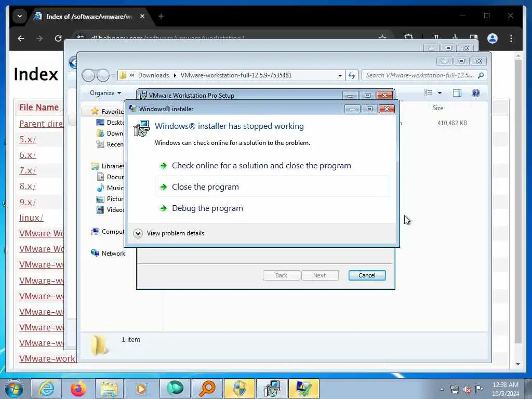Close the 'Index of /software/vmware' tab
Screen dimensions: 532x399
142,16
